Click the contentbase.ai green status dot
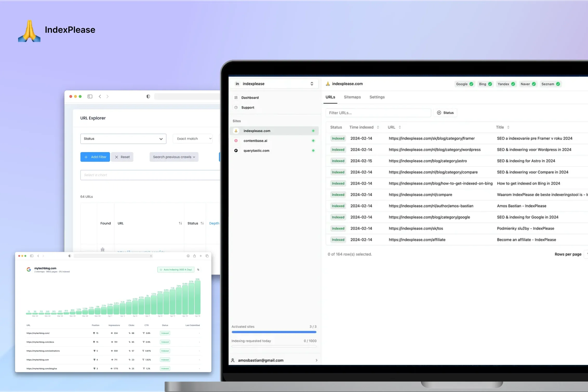The image size is (588, 392). pyautogui.click(x=313, y=141)
